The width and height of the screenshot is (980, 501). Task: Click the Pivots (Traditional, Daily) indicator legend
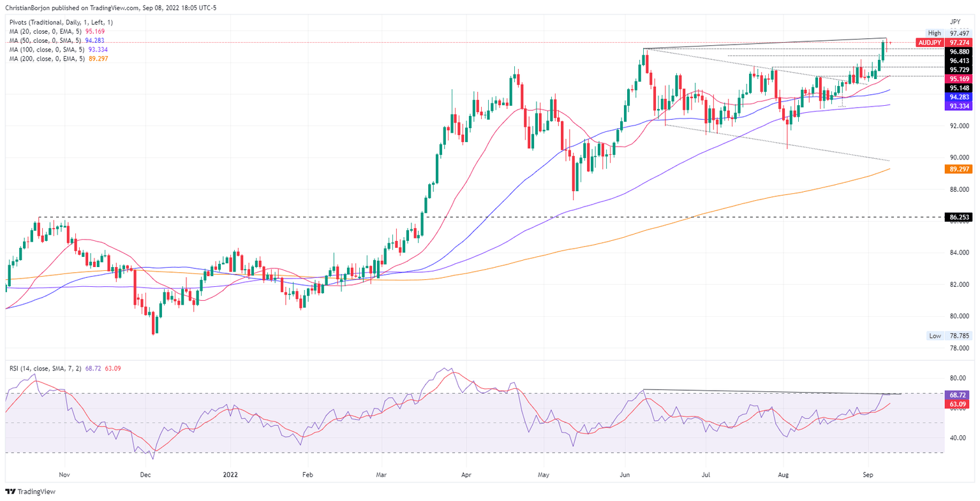click(x=61, y=22)
